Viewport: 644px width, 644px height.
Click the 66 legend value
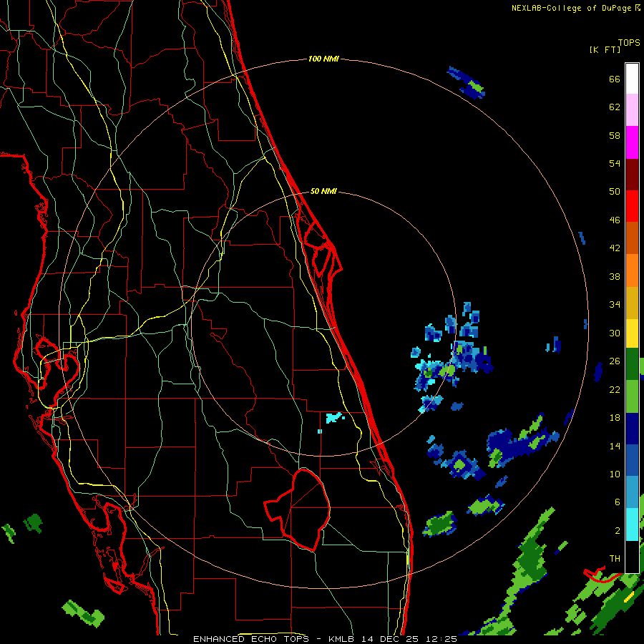pyautogui.click(x=615, y=79)
